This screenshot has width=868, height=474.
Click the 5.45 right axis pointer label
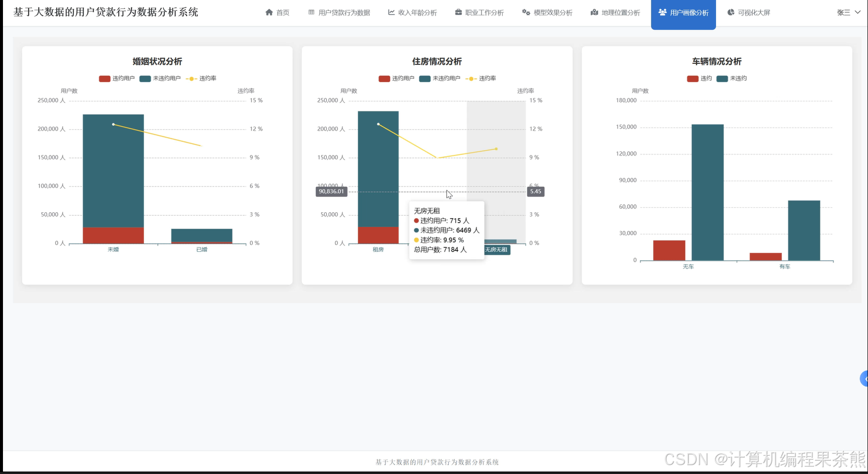click(x=536, y=191)
